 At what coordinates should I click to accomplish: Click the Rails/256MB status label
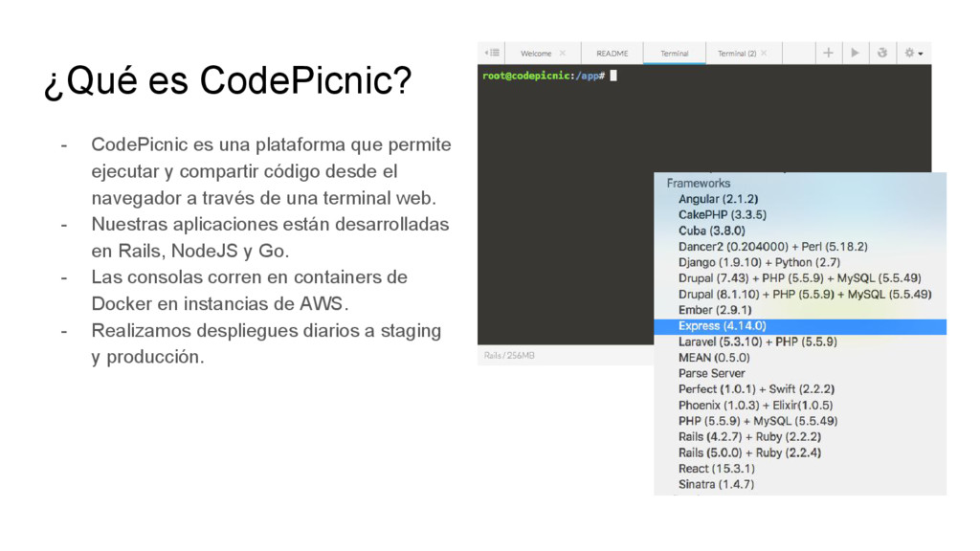509,356
